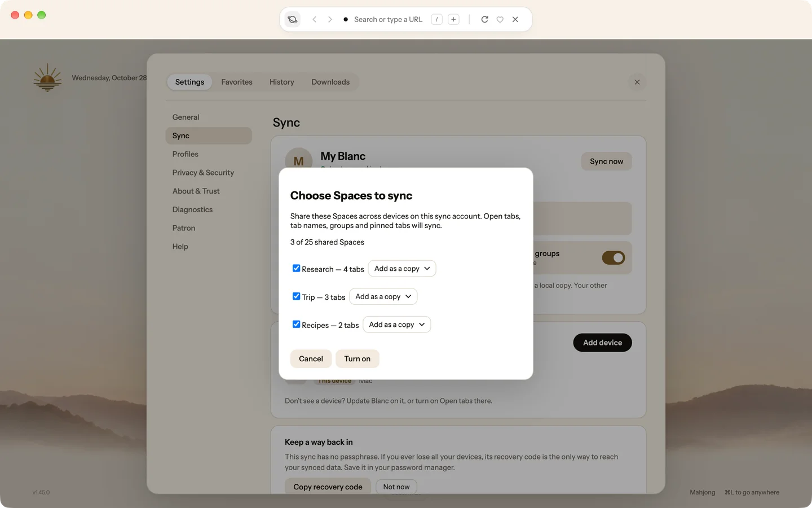Screen dimensions: 812x508
Task: Open the Recipes 'Add as a copy' dropdown
Action: (x=397, y=325)
